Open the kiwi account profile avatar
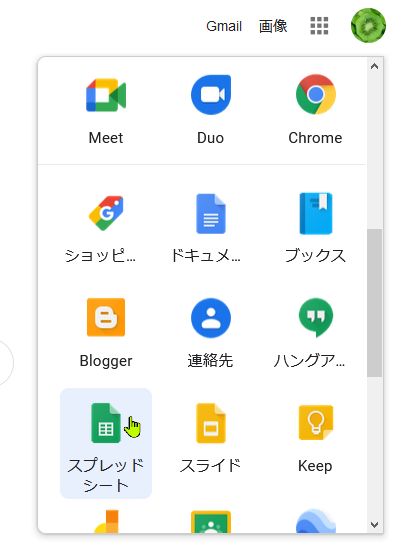Screen dimensions: 408x558 coord(368,26)
